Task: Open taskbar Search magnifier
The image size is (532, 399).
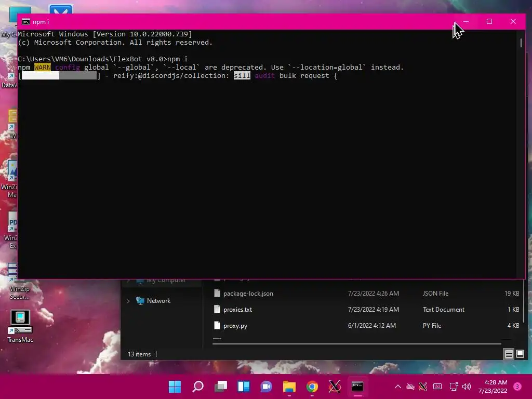Action: click(x=198, y=387)
